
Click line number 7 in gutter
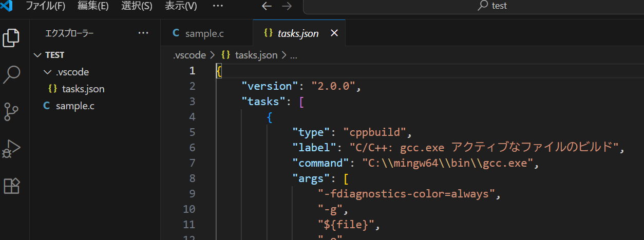[192, 163]
